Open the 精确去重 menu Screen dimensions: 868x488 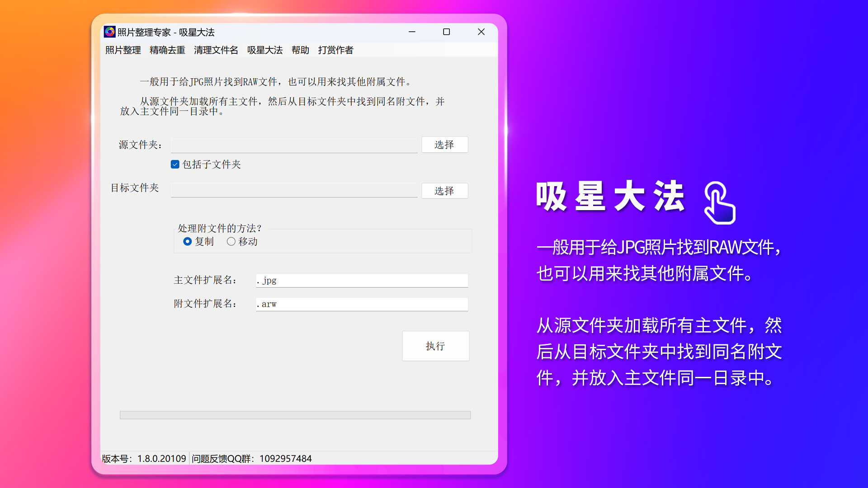point(167,50)
